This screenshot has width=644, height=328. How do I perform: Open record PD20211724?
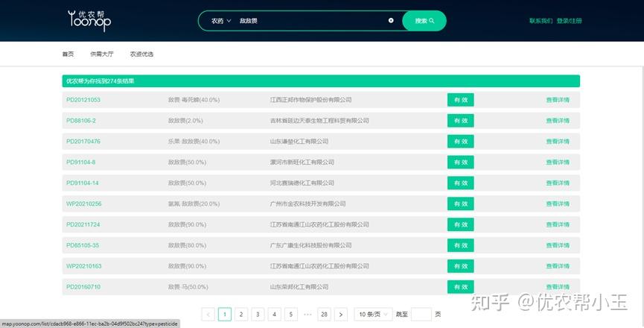[83, 224]
